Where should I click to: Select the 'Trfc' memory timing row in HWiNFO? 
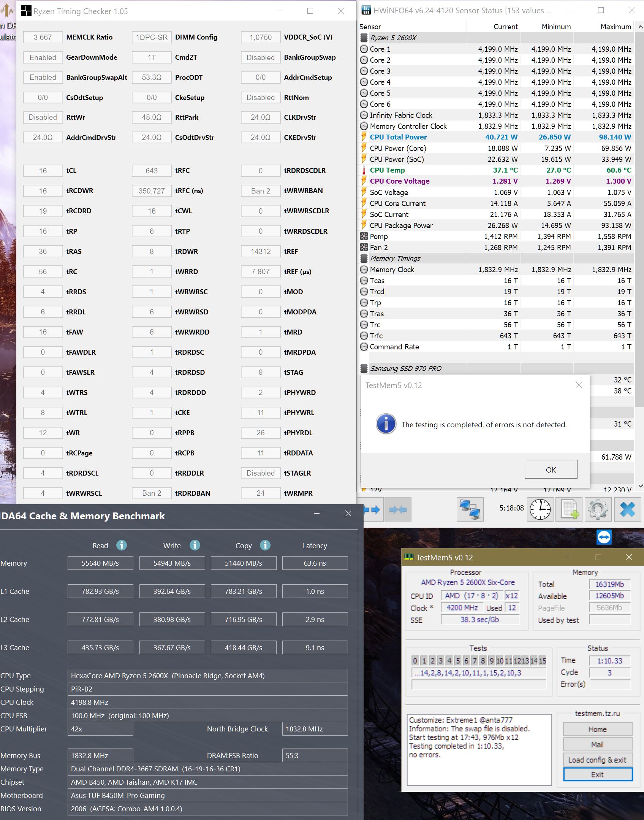click(x=496, y=336)
